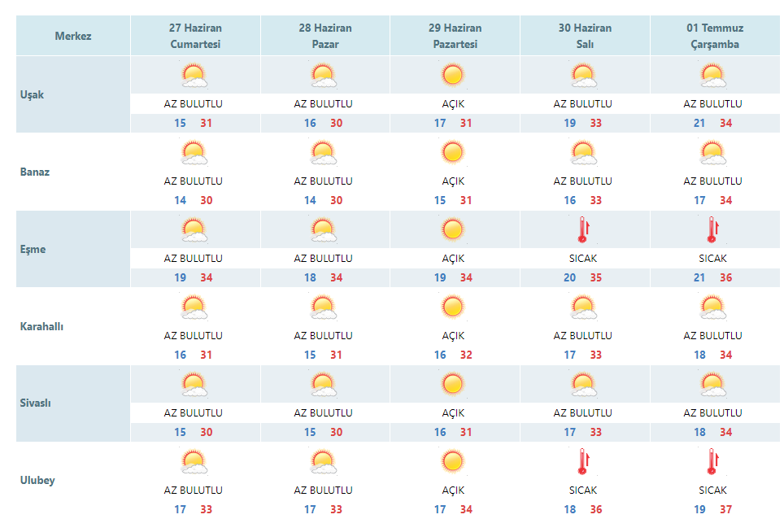The image size is (784, 532).
Task: Click Ulubey hot thermometer icon for 01 Temmuz
Action: pyautogui.click(x=712, y=461)
